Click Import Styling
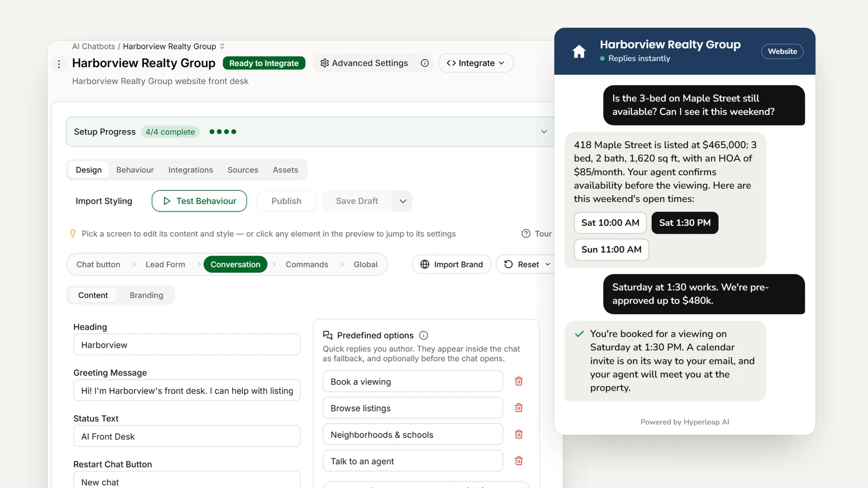 pos(104,201)
